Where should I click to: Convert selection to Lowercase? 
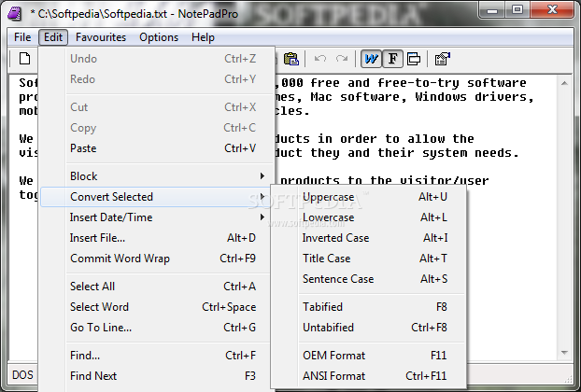369,217
